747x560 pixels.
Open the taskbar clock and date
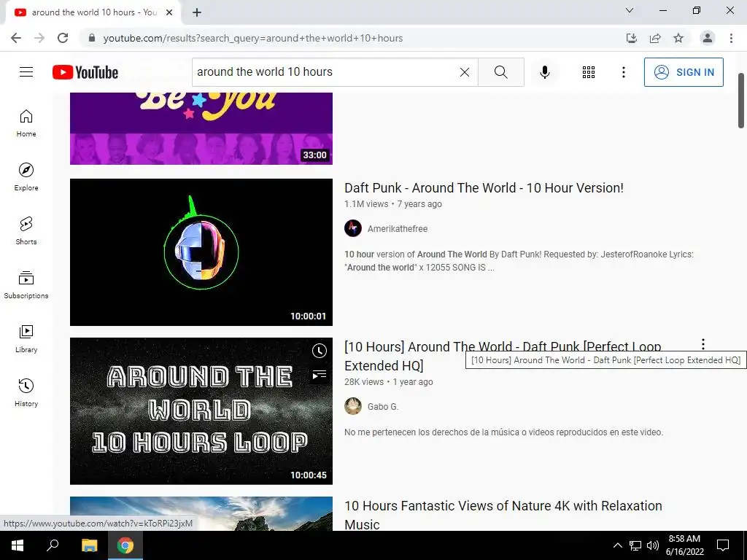[x=684, y=545]
